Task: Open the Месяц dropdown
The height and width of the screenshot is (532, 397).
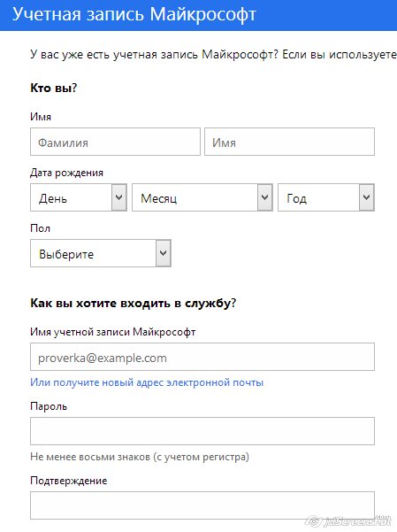Action: pyautogui.click(x=202, y=197)
